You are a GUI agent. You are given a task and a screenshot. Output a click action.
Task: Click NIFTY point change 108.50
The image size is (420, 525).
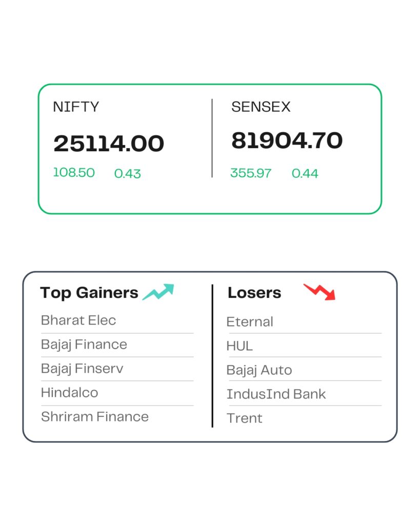74,173
